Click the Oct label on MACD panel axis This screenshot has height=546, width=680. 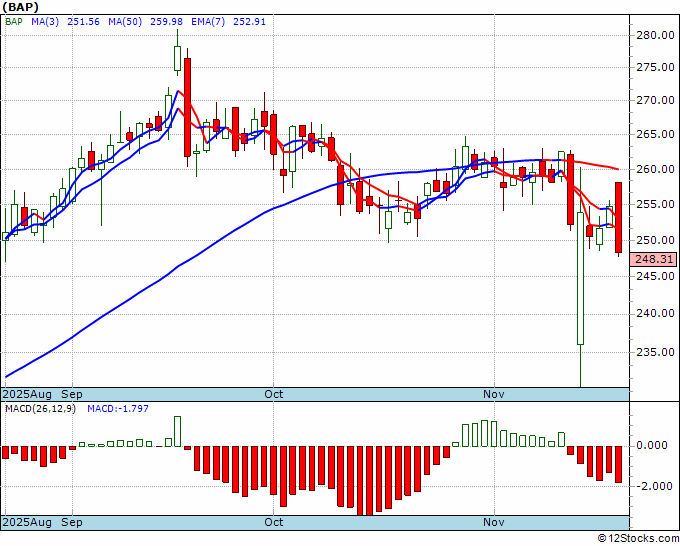point(274,523)
